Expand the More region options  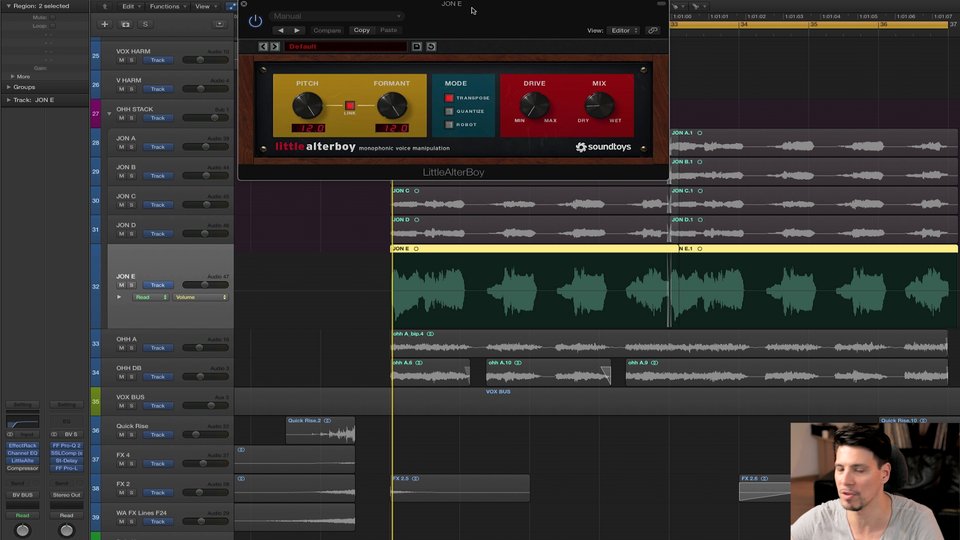(12, 77)
